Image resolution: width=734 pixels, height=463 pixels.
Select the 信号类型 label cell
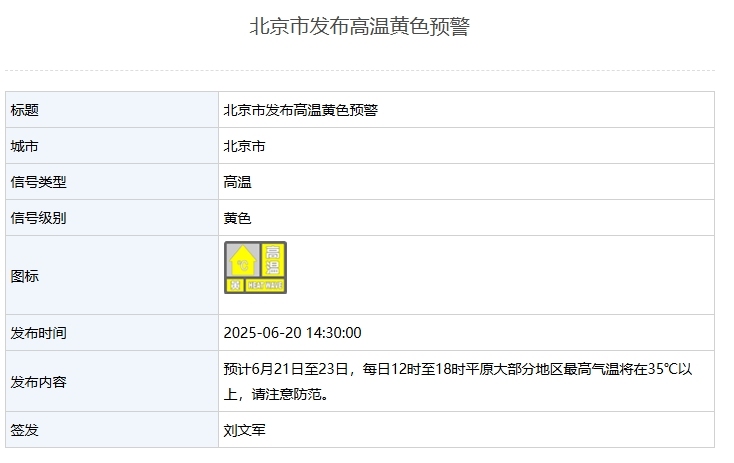tap(112, 182)
